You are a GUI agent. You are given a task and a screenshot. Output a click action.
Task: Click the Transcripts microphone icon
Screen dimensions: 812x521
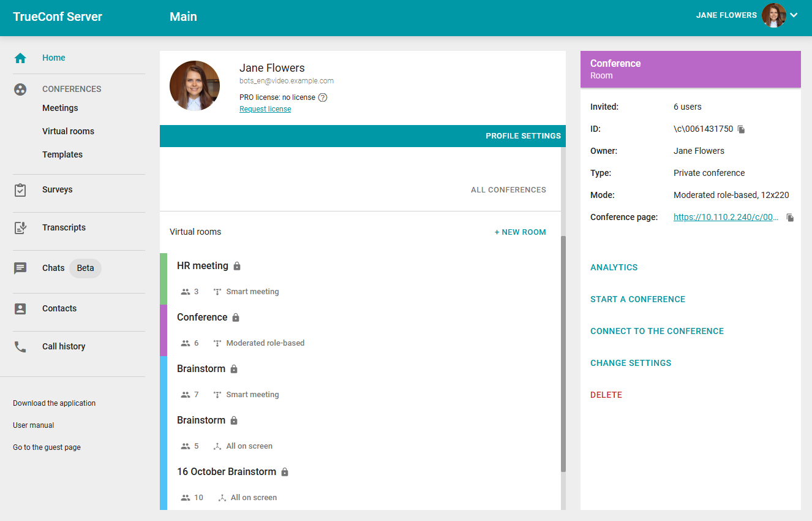coord(20,228)
